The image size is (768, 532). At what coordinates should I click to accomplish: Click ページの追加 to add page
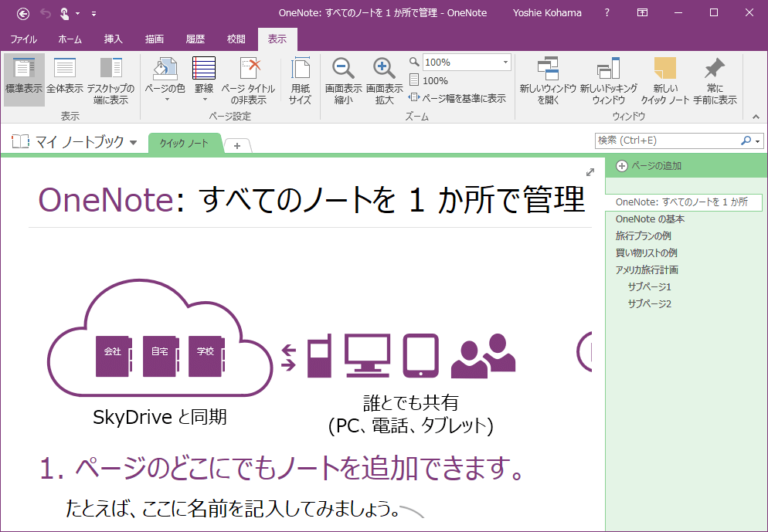point(649,166)
